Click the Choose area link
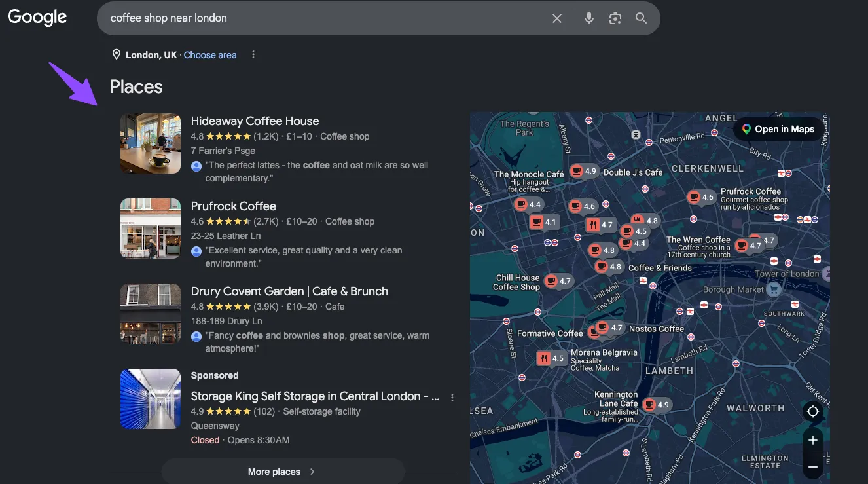868x484 pixels. (210, 55)
